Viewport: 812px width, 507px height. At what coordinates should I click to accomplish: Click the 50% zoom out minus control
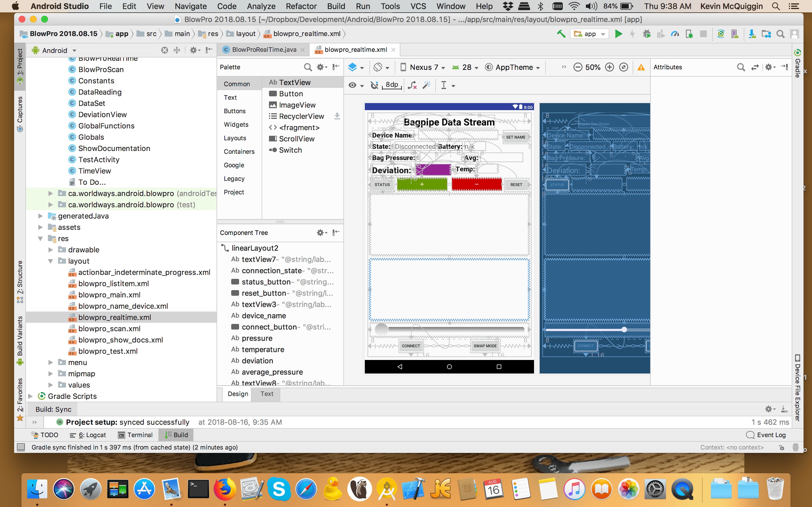pos(578,67)
